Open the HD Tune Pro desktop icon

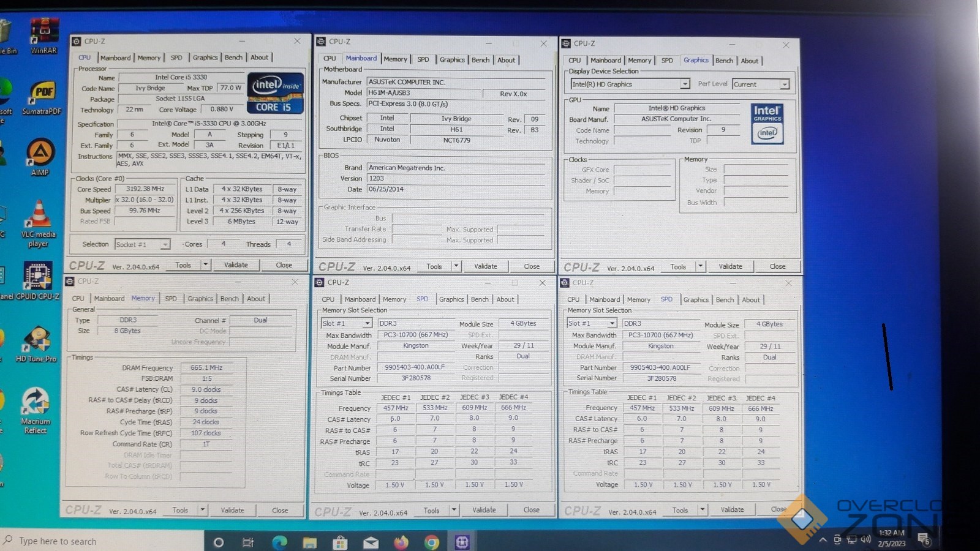pyautogui.click(x=36, y=344)
